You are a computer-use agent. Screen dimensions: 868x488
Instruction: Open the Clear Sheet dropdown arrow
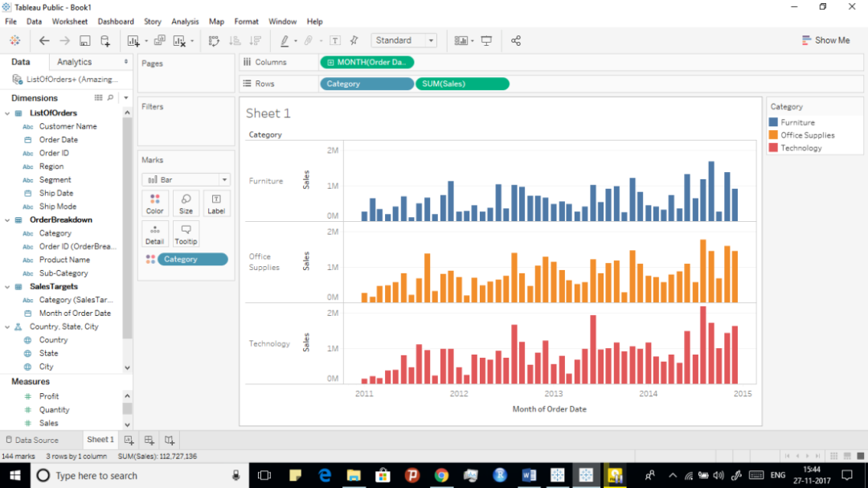192,41
